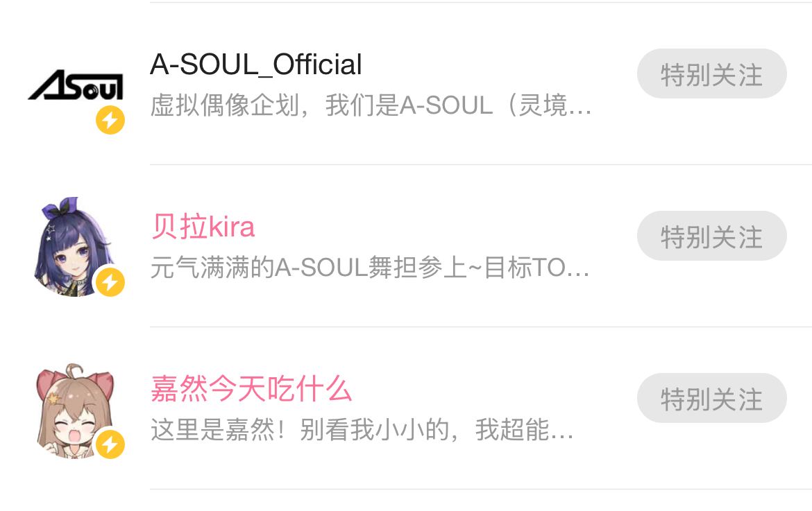Toggle 特别关注 for A-SOUL_Official
Screen dimensions: 812x511
click(711, 74)
